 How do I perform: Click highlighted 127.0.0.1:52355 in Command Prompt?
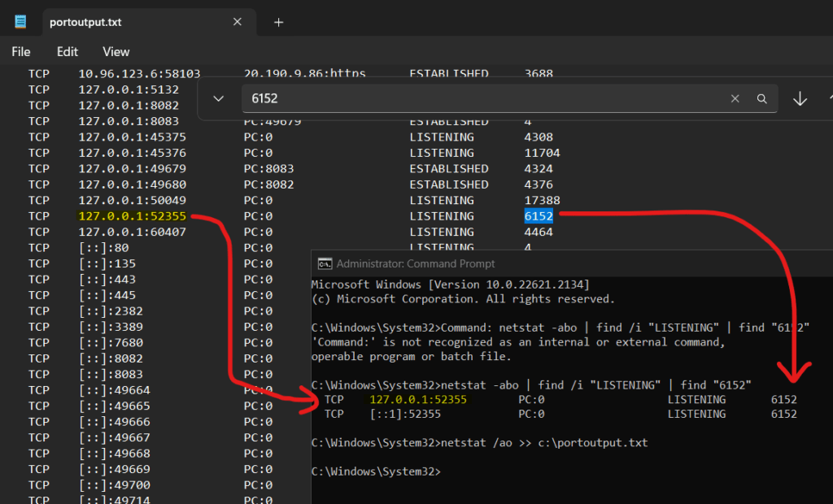click(x=418, y=399)
